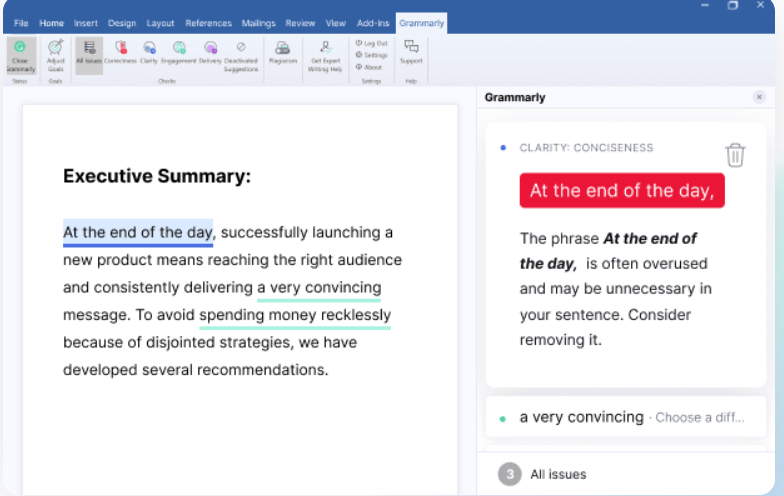This screenshot has height=496, width=784.
Task: Accept removal of 'At the end of the day,'
Action: click(x=622, y=190)
